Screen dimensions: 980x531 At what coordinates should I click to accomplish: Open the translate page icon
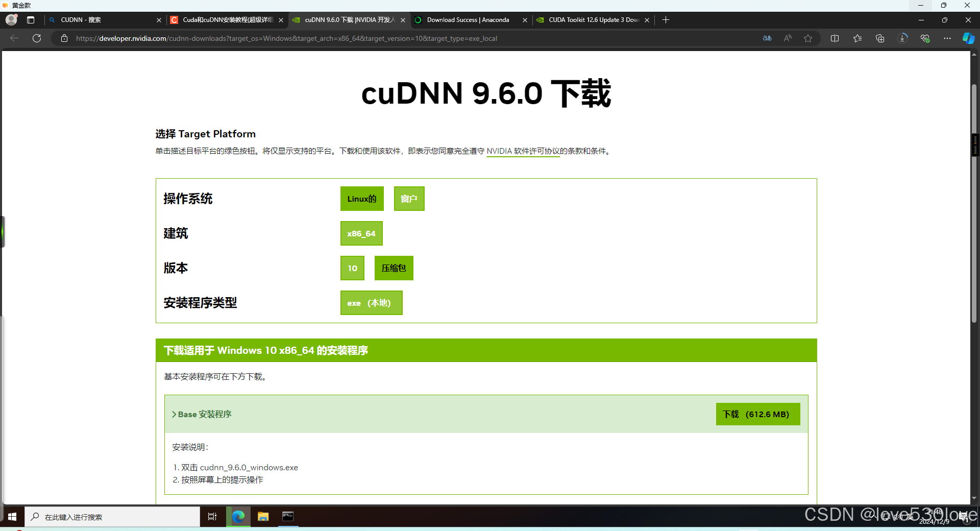click(767, 38)
